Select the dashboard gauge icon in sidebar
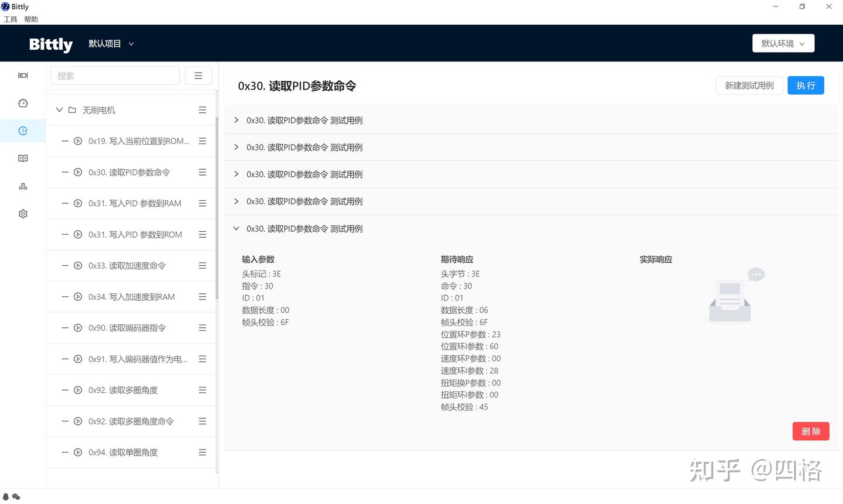Viewport: 843px width, 504px height. tap(23, 103)
